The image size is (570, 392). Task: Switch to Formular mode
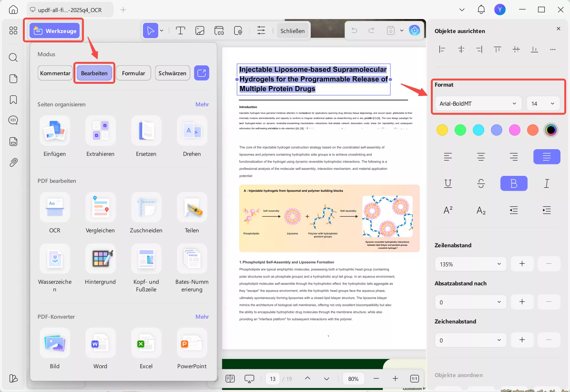point(133,73)
